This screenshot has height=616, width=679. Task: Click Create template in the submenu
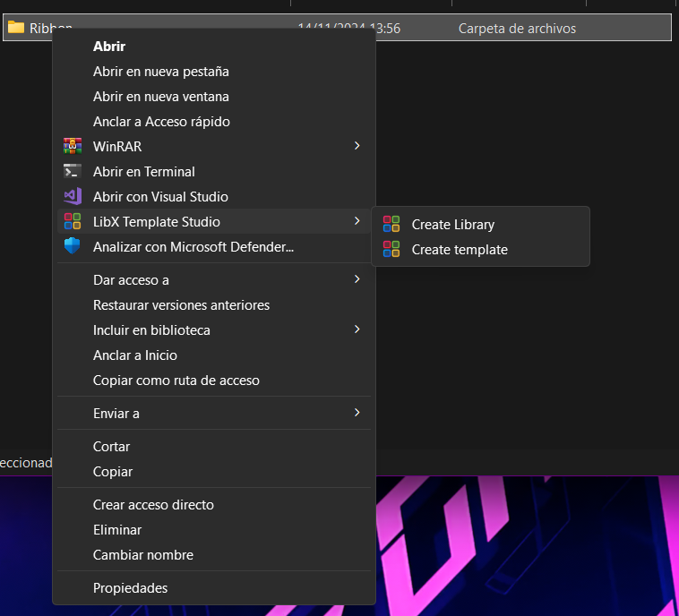tap(481, 249)
